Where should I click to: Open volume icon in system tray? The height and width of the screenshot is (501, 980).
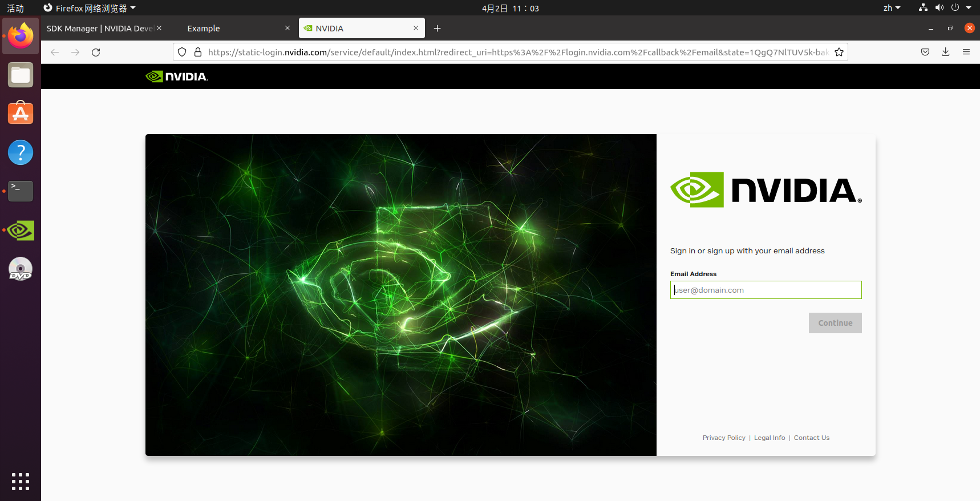click(x=939, y=7)
